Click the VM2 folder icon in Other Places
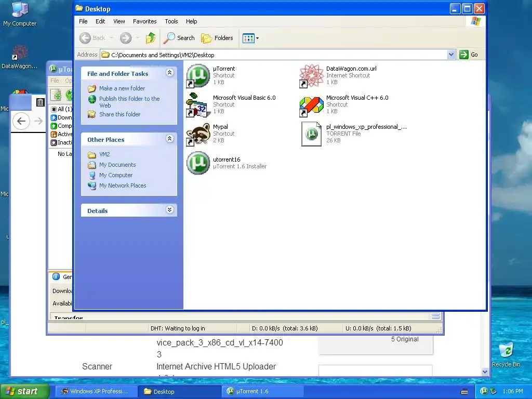 point(92,155)
